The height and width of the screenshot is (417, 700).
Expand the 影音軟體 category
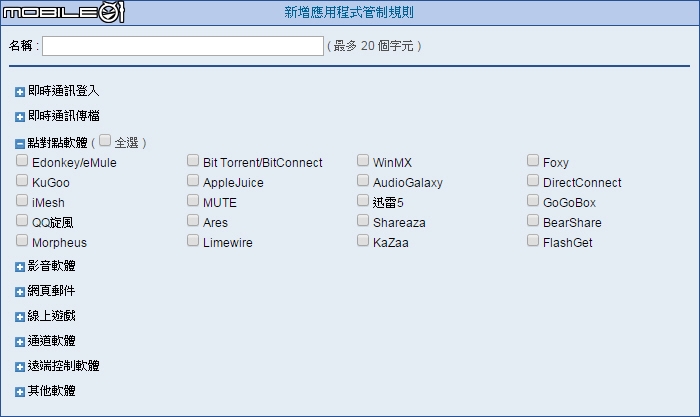(20, 267)
